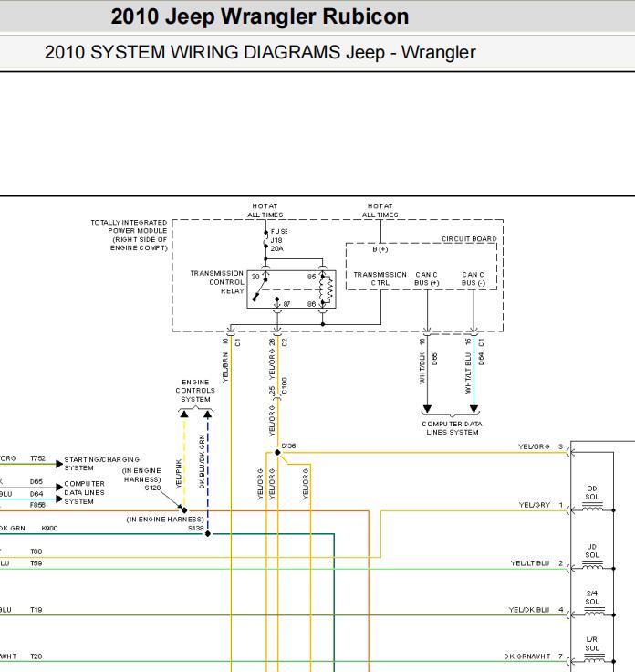The width and height of the screenshot is (635, 672).
Task: Click the "ENGINE CONTROLS SYSTEM" label
Action: [195, 391]
